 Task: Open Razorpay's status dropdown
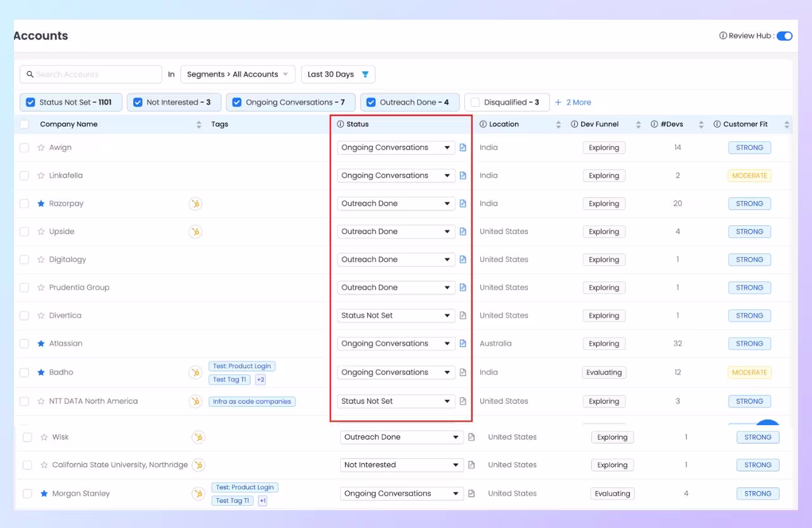[x=396, y=204]
